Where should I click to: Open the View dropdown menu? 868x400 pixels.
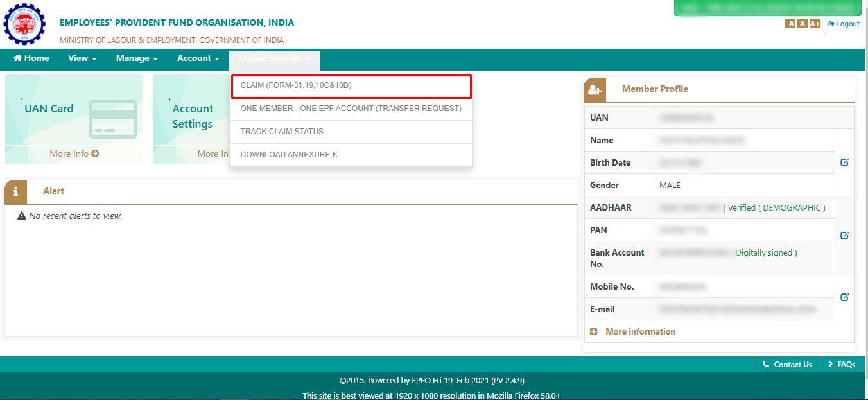tap(82, 58)
